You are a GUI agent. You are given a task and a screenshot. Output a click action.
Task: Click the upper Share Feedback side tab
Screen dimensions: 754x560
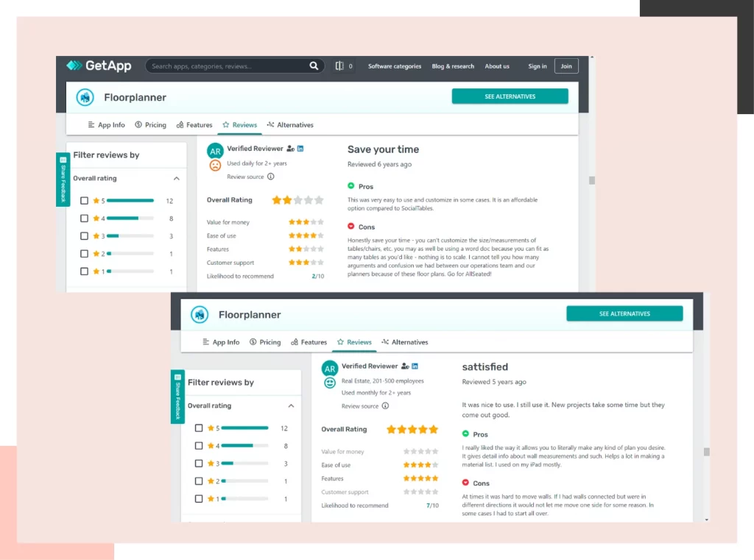(63, 179)
